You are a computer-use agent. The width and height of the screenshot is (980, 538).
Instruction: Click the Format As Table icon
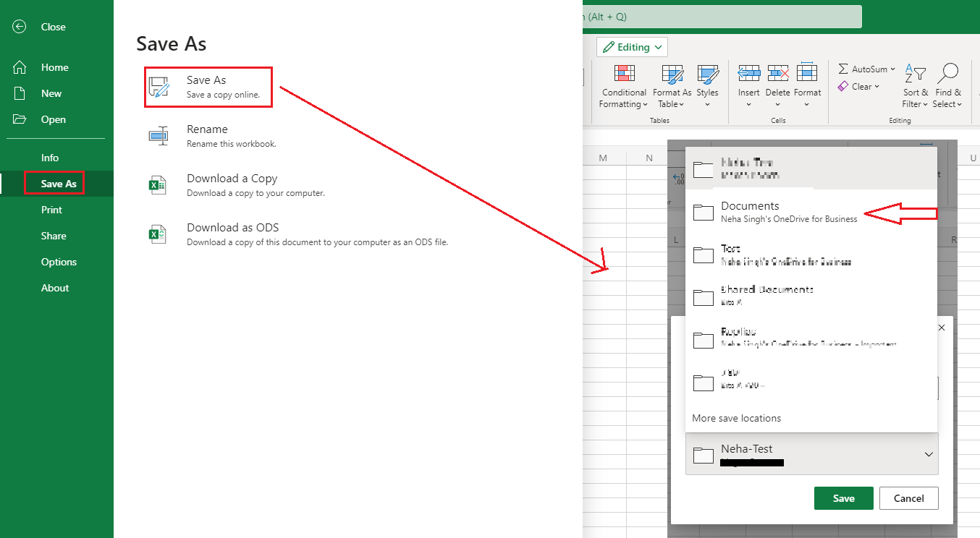[672, 74]
